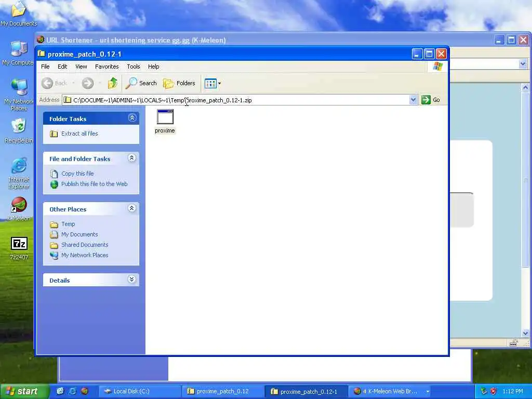
Task: Expand the Address bar dropdown arrow
Action: pos(413,100)
